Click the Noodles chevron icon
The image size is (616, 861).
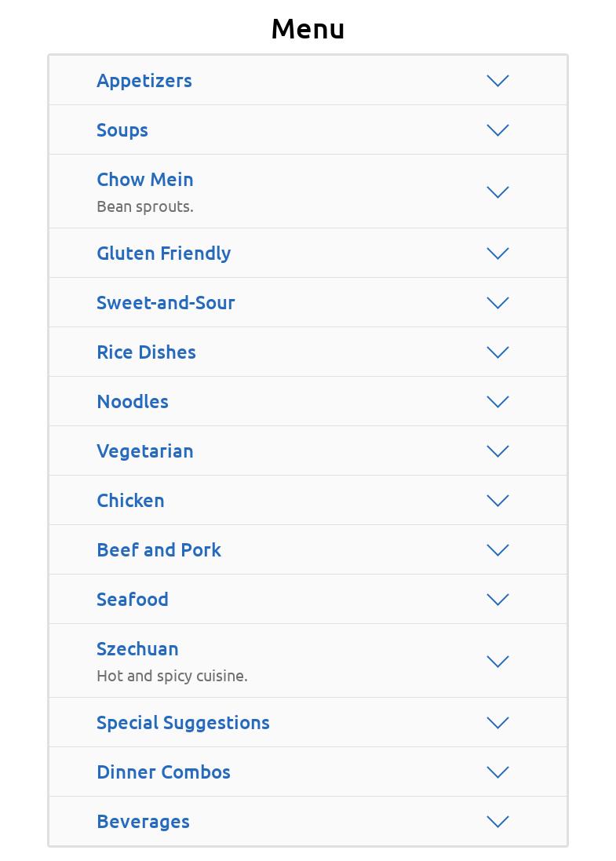pos(498,402)
